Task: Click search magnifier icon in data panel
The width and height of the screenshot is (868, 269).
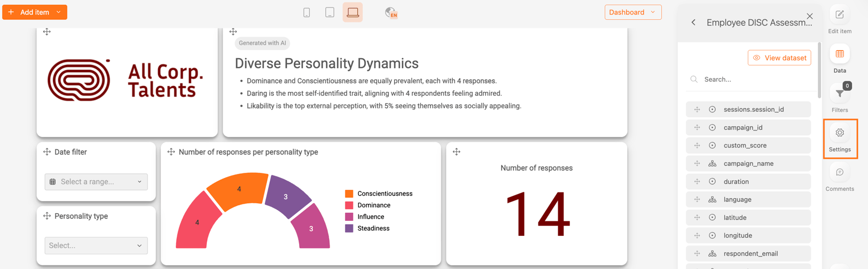Action: click(694, 79)
